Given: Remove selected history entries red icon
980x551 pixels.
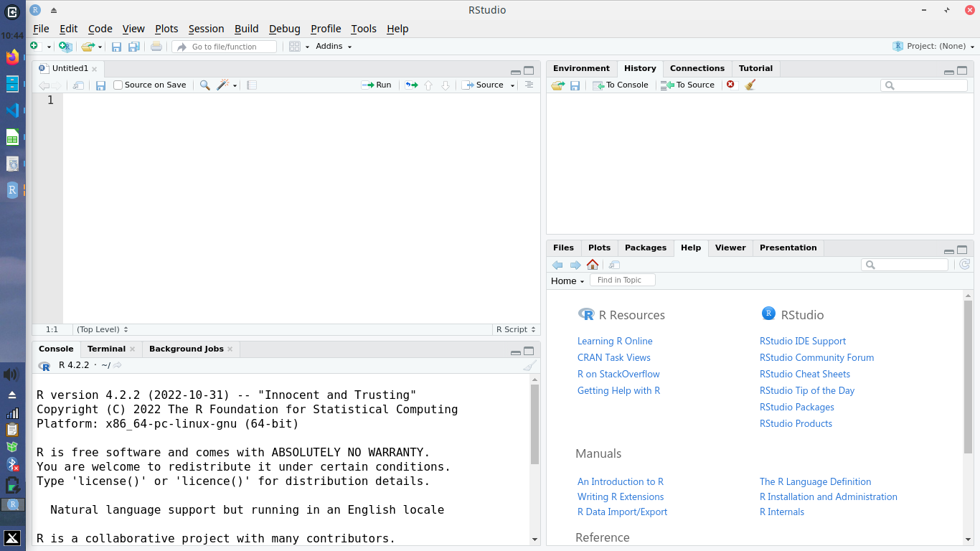Looking at the screenshot, I should 730,85.
